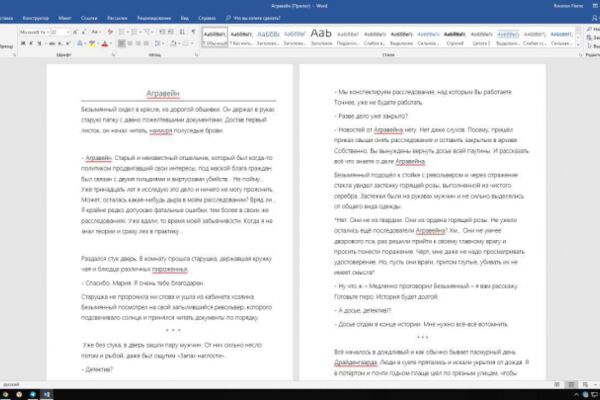Switch to read mode view in status bar
Image resolution: width=600 pixels, height=400 pixels.
(557, 384)
